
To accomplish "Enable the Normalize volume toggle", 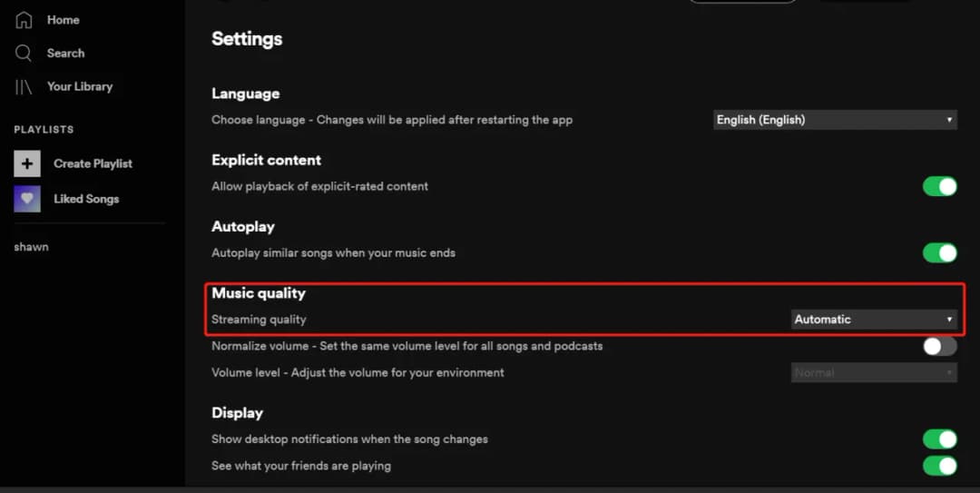I will click(x=939, y=346).
